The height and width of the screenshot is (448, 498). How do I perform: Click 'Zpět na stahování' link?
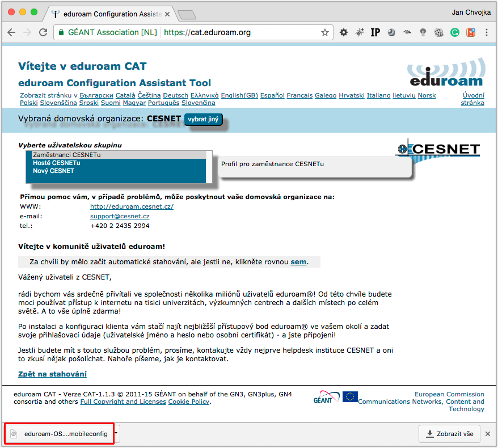click(x=52, y=374)
